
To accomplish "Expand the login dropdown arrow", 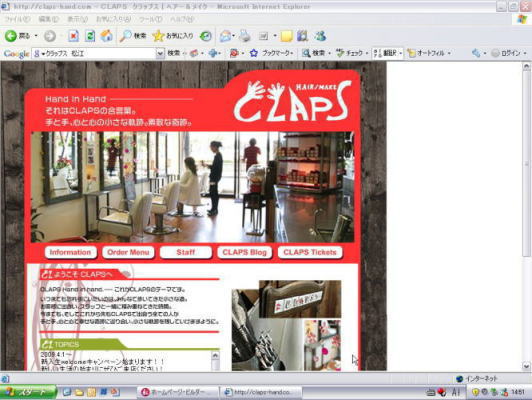I will pos(525,53).
